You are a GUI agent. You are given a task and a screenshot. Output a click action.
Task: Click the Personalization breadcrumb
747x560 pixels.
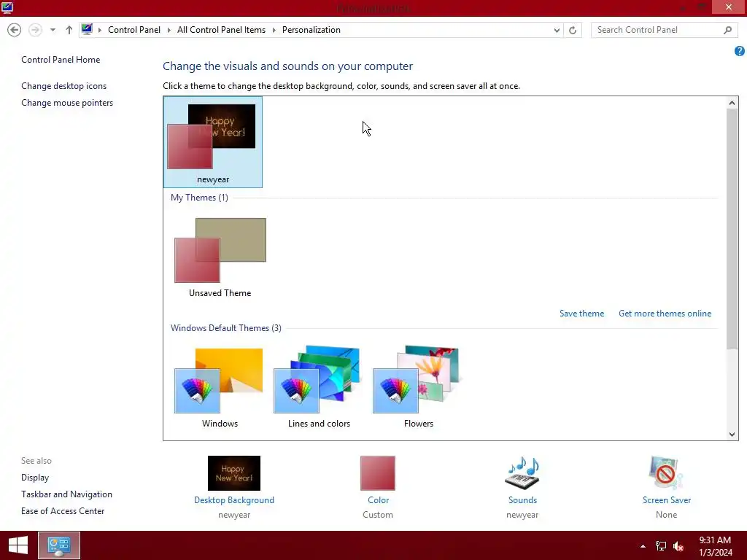click(x=311, y=29)
